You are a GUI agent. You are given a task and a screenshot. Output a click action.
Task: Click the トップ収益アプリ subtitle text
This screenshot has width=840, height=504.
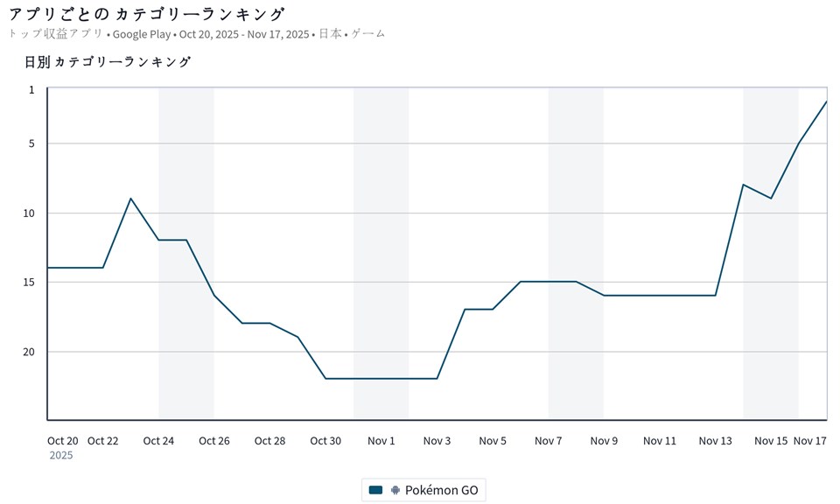55,34
